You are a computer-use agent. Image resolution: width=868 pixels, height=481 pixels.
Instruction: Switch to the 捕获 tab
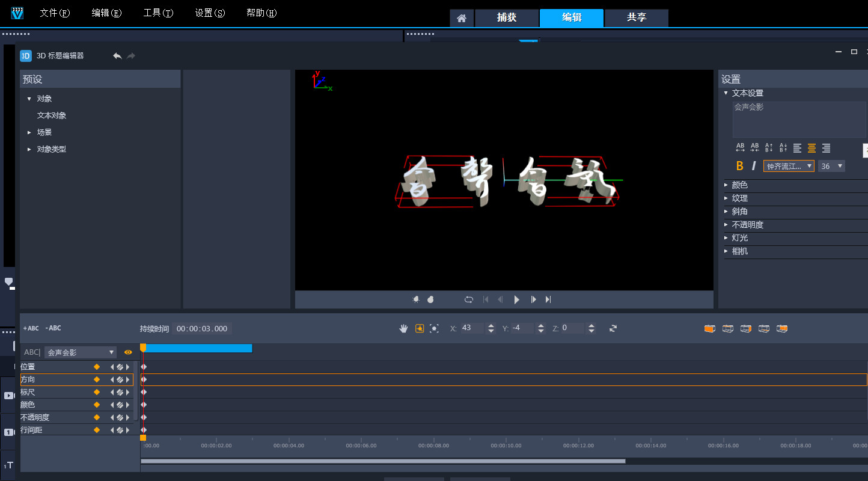pos(507,18)
